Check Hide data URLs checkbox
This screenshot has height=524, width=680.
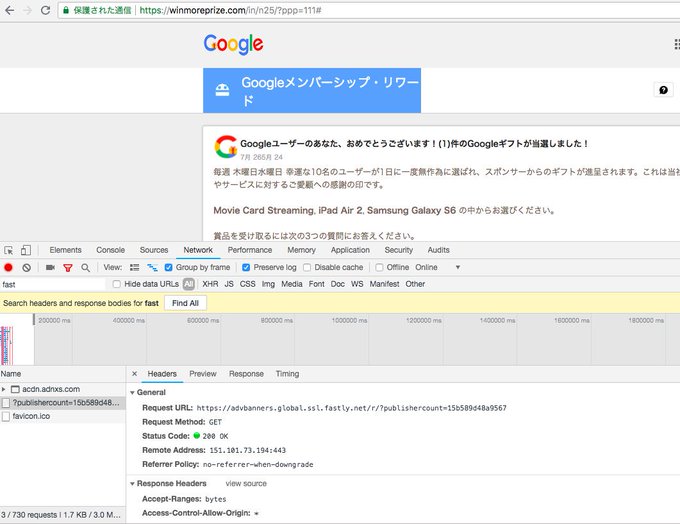(116, 284)
